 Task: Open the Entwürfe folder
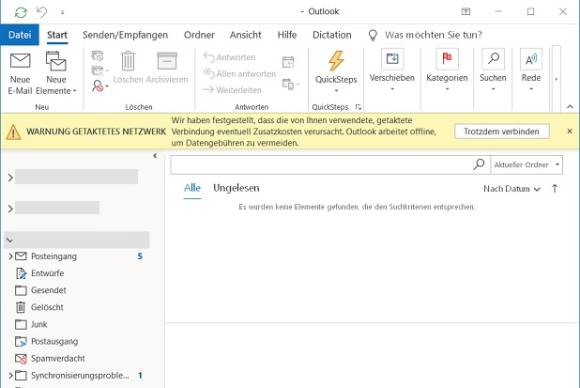click(47, 273)
